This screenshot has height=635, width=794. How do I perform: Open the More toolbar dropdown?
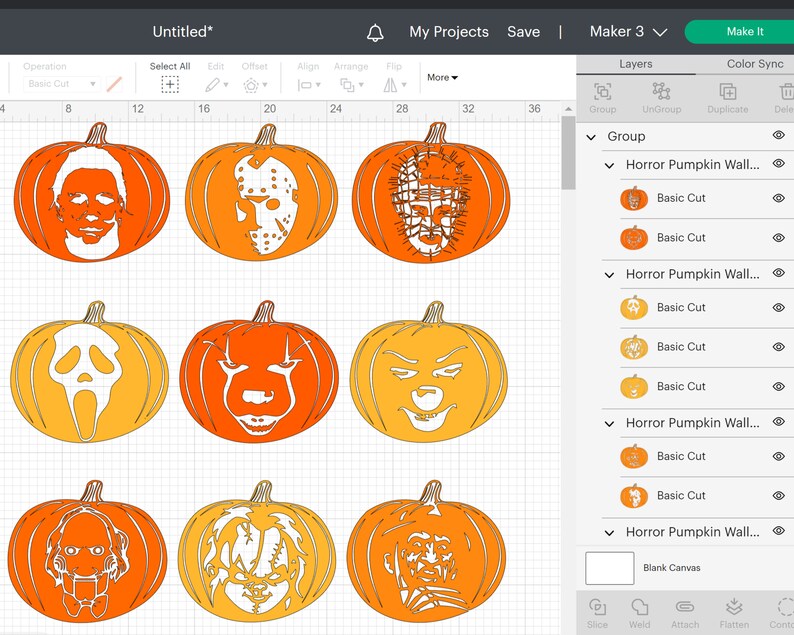coord(442,77)
